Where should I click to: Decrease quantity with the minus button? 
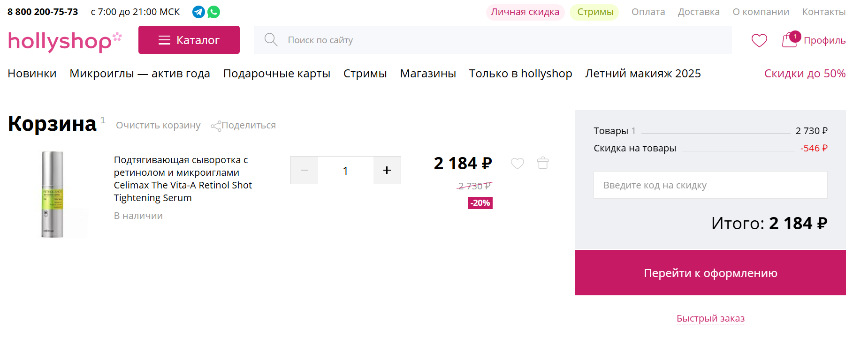coord(304,170)
